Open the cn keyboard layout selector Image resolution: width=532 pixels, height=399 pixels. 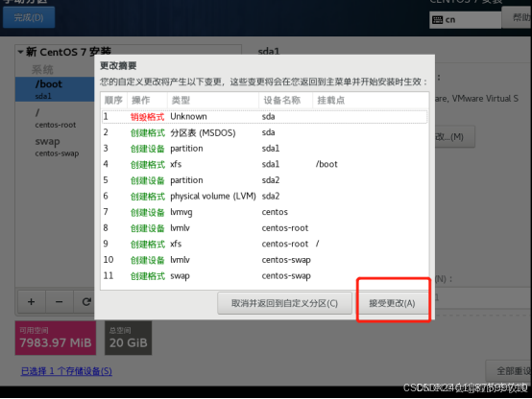(465, 19)
